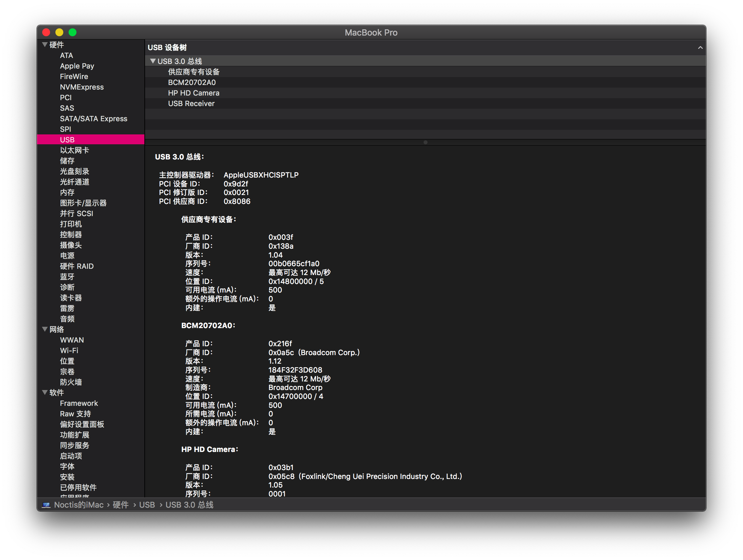This screenshot has height=560, width=743.
Task: Collapse the 硬件 hardware section triangle
Action: 45,44
